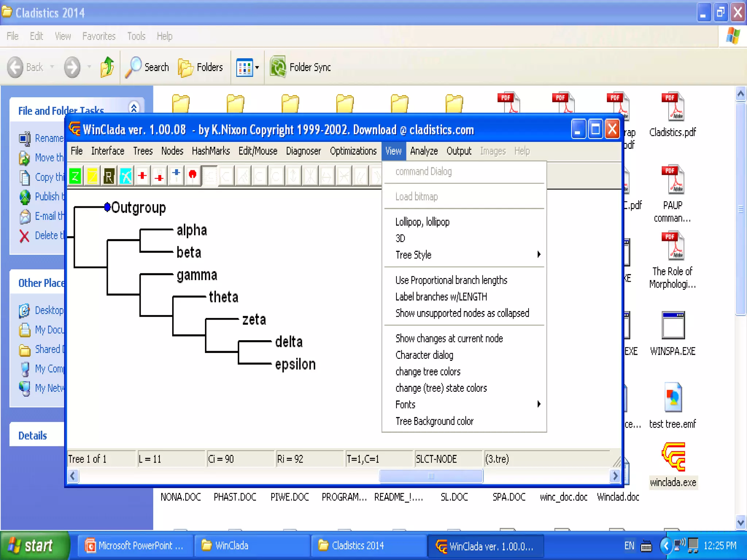Click the green Z toolbar icon

point(75,176)
